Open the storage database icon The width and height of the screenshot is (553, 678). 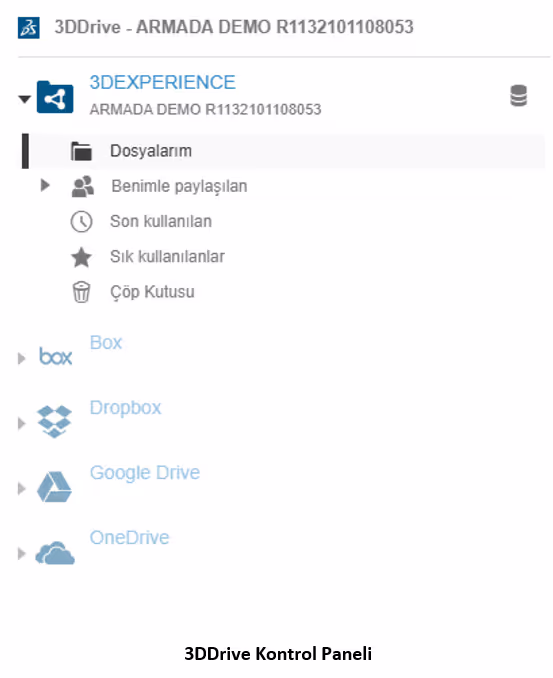click(518, 96)
